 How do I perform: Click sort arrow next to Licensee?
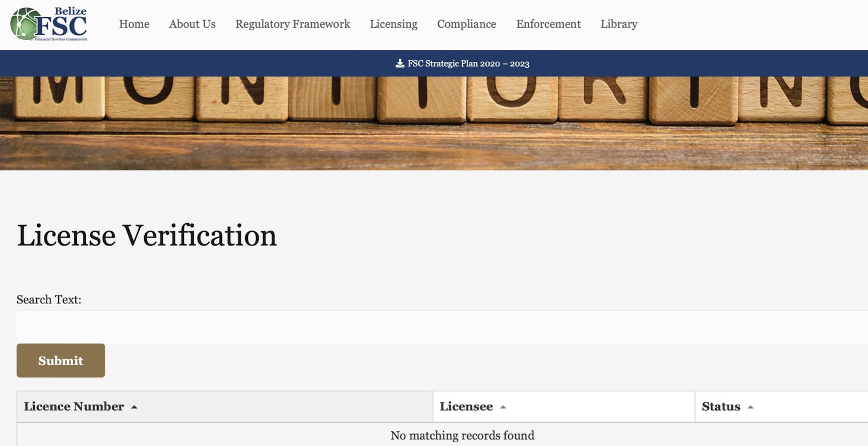tap(503, 407)
